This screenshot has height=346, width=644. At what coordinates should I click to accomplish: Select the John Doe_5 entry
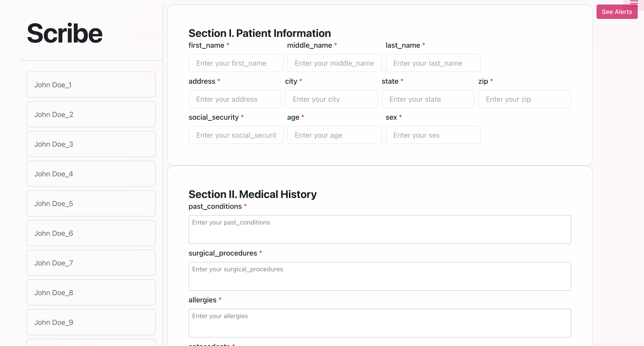coord(91,204)
